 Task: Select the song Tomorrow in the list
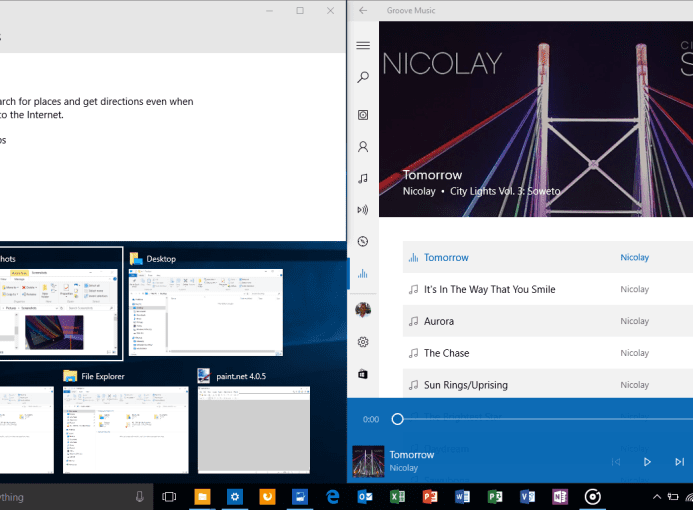point(548,257)
